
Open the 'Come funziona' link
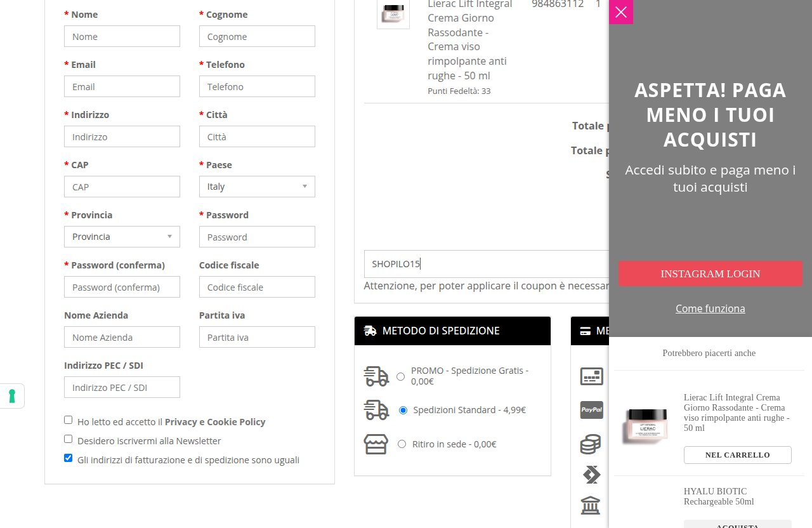710,308
